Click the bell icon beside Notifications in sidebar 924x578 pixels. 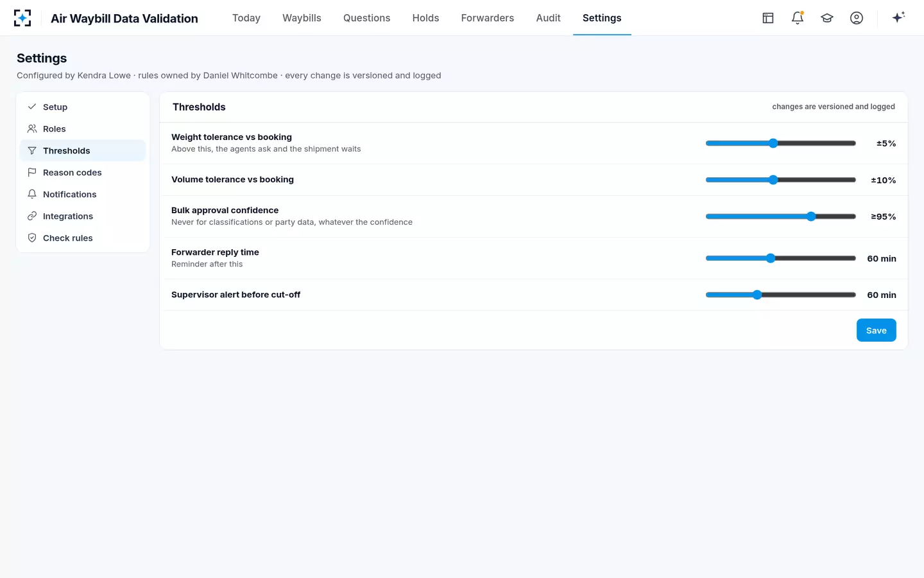coord(32,194)
